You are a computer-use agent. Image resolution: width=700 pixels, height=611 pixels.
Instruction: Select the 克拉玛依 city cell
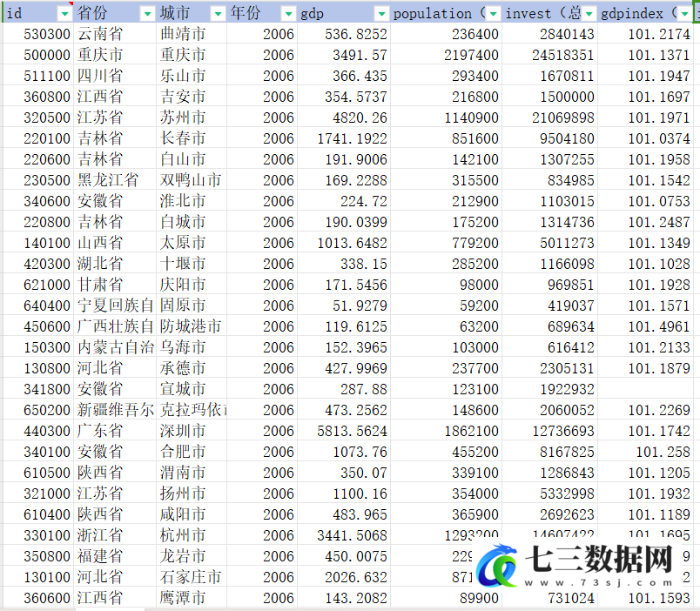192,410
